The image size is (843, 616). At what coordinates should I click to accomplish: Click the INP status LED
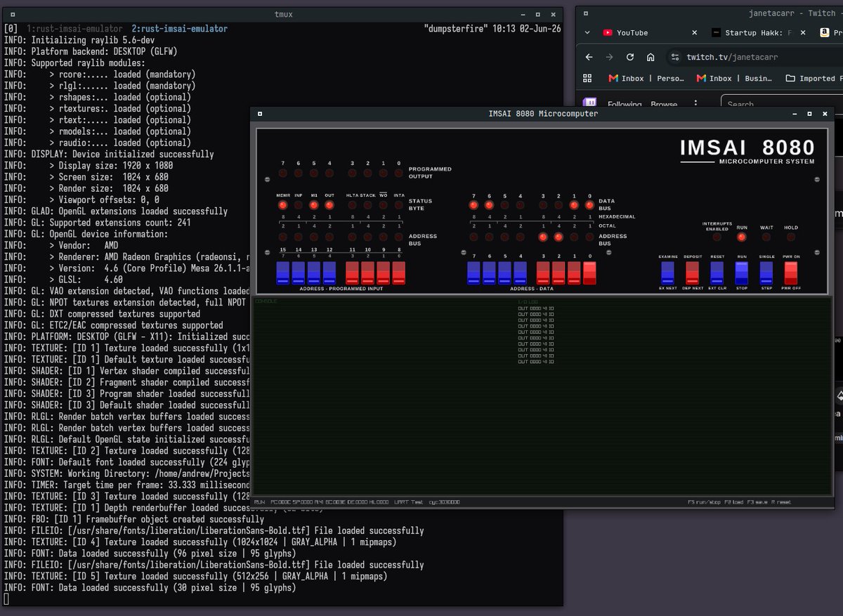[x=298, y=205]
